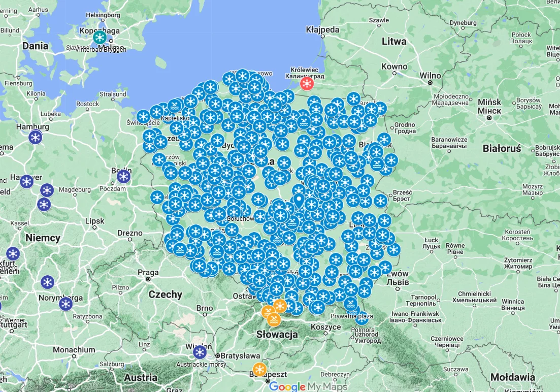The width and height of the screenshot is (560, 392).
Task: Select the blue swimmer marker near Białystok
Action: [x=377, y=165]
